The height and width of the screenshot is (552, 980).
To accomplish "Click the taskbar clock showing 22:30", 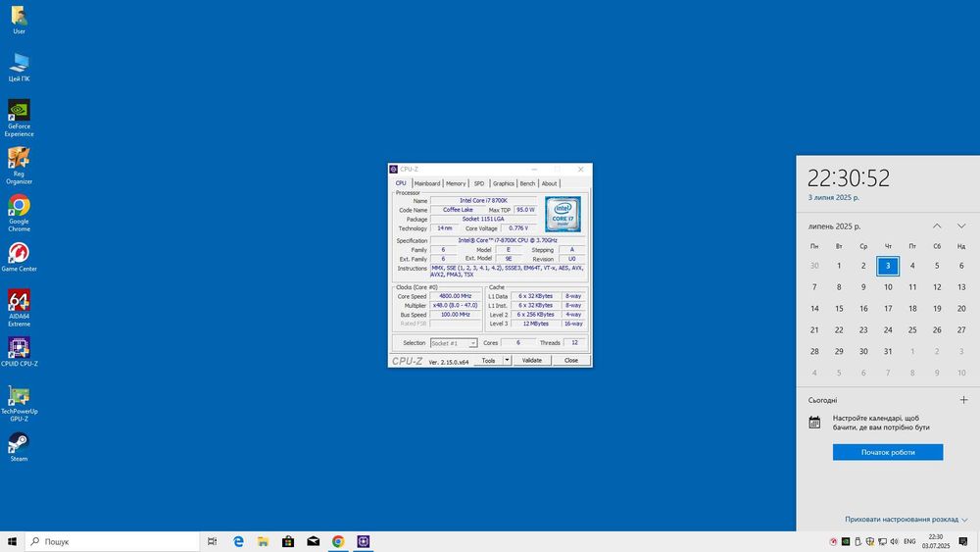I will point(936,541).
